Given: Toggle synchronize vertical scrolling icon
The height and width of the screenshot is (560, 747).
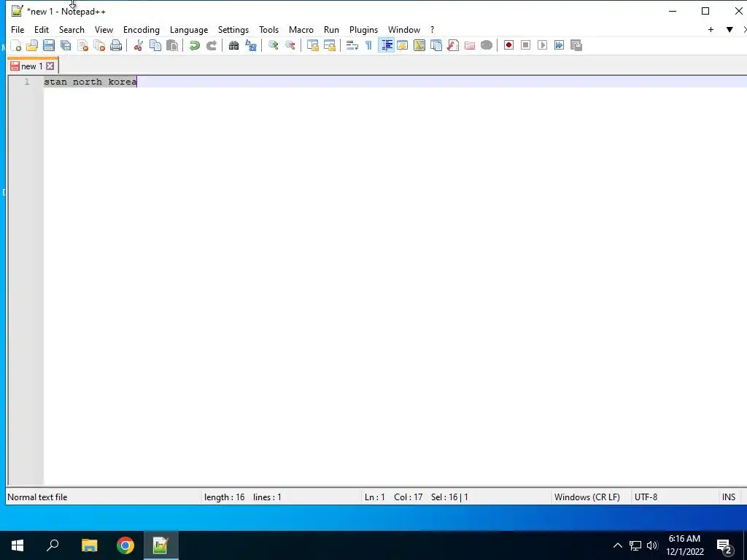Looking at the screenshot, I should pyautogui.click(x=312, y=45).
